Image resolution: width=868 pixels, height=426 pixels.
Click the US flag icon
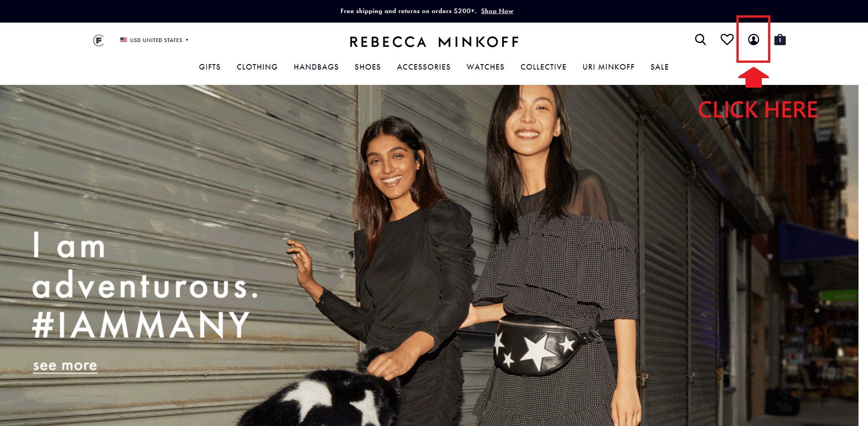coord(123,40)
